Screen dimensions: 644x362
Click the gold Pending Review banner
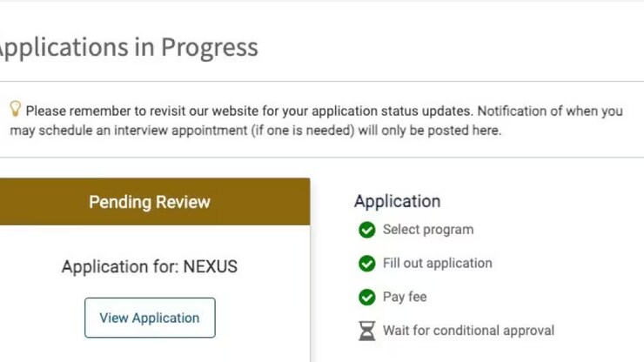[x=150, y=202]
